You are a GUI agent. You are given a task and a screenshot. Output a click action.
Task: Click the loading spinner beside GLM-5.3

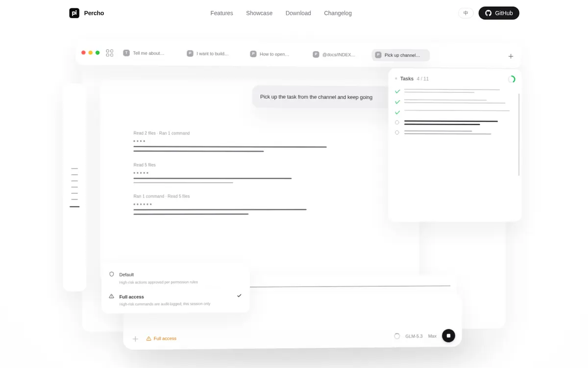397,336
